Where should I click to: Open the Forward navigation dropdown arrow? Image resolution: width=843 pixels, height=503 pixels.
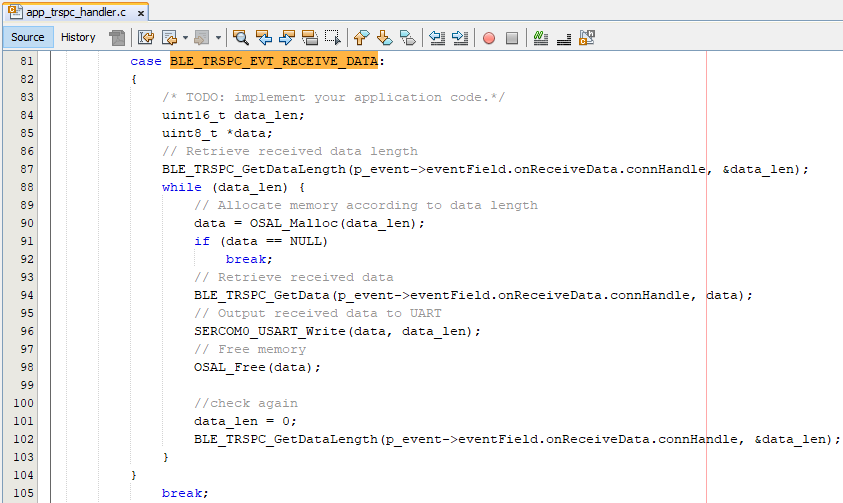pos(219,38)
